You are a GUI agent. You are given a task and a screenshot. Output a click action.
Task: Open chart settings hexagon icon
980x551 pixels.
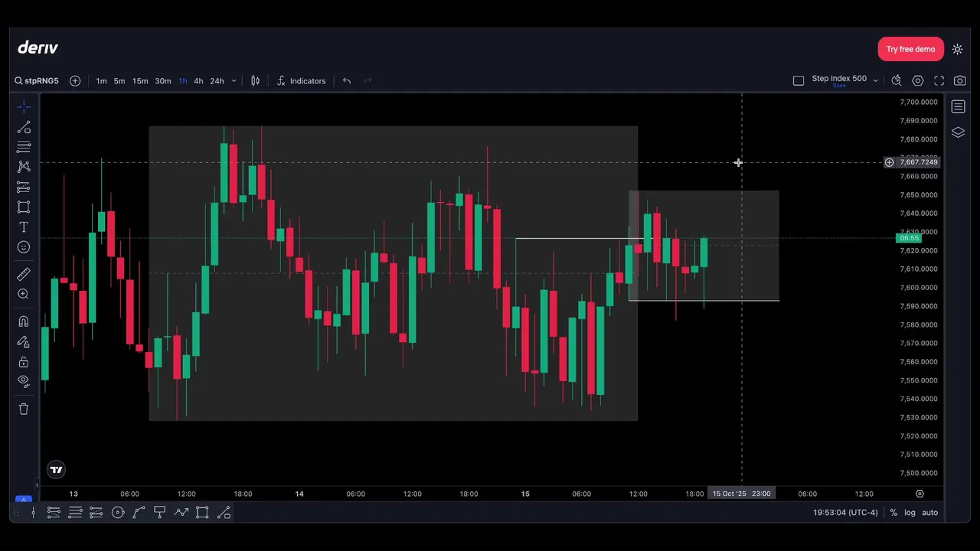[x=918, y=80]
